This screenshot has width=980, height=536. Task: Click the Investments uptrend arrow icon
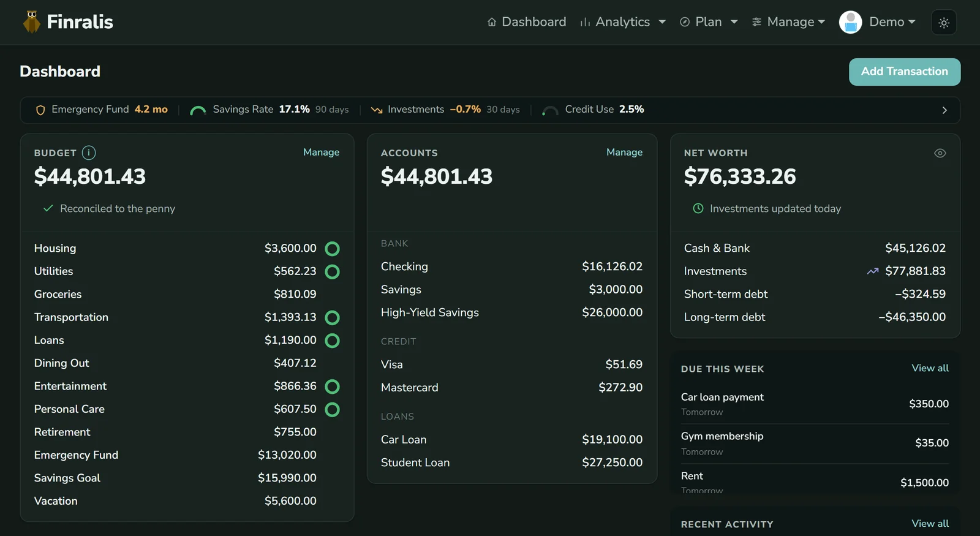click(x=873, y=271)
